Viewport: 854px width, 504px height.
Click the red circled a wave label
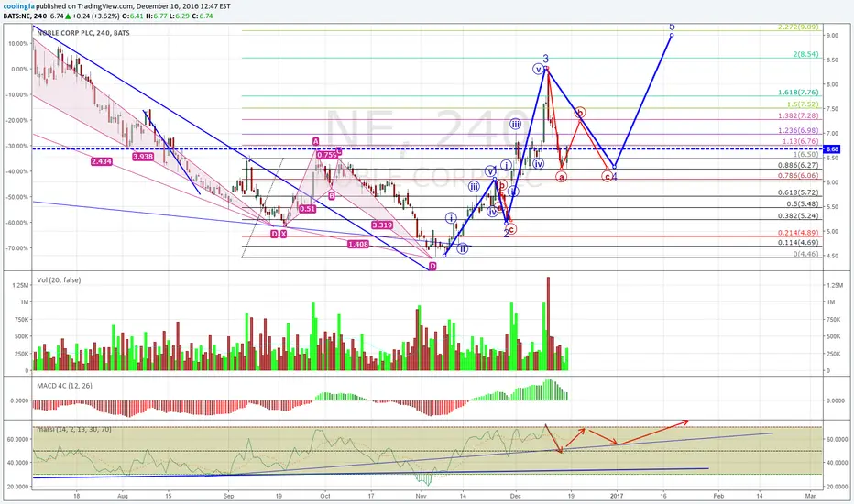pyautogui.click(x=562, y=177)
